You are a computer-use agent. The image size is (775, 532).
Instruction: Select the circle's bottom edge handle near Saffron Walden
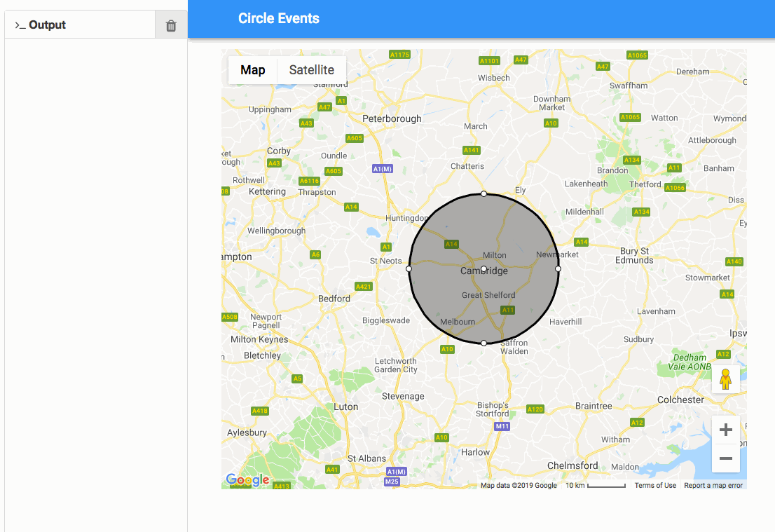(483, 343)
